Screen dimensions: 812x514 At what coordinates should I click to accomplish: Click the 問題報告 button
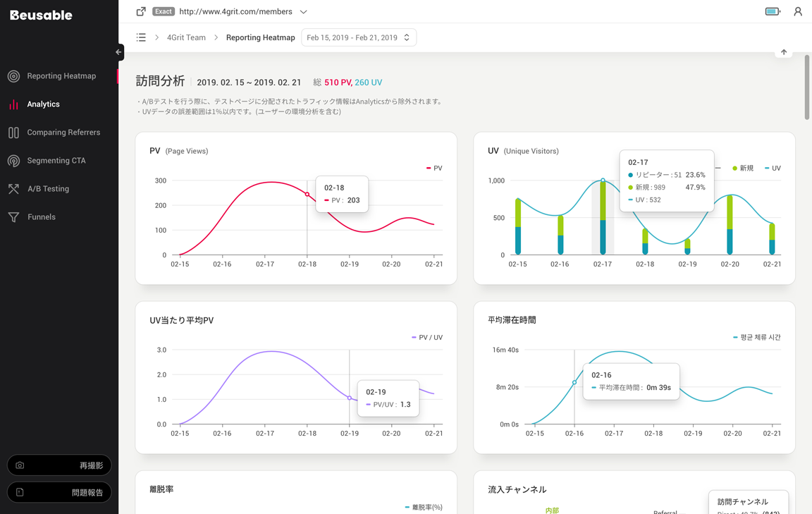tap(59, 492)
